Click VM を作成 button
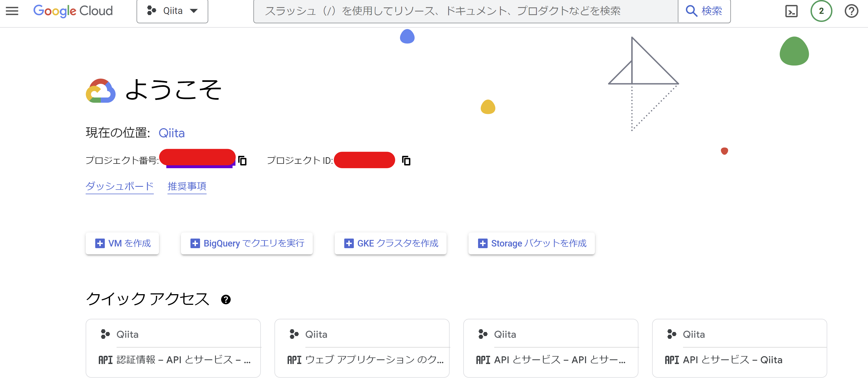The width and height of the screenshot is (868, 384). [x=122, y=243]
